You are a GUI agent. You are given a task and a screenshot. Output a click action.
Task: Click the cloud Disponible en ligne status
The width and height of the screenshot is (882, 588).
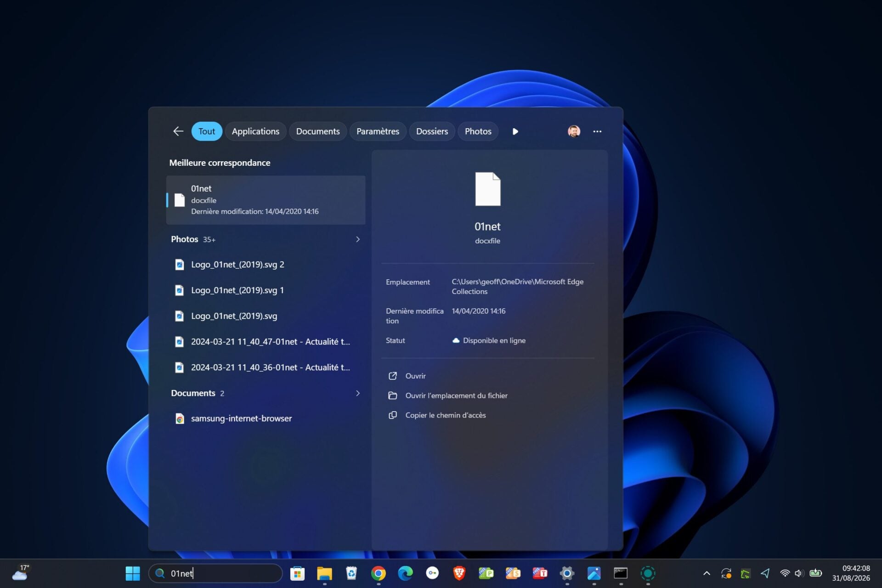(489, 340)
